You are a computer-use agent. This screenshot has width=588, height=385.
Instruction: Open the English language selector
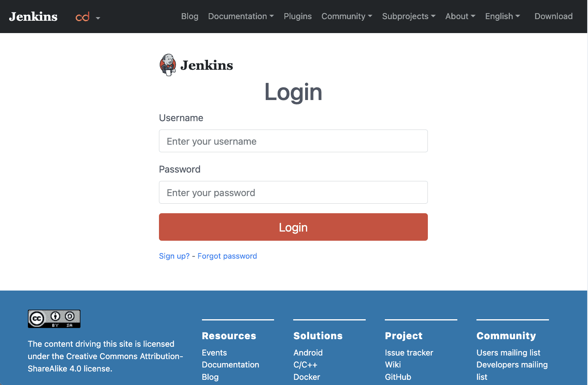click(502, 16)
